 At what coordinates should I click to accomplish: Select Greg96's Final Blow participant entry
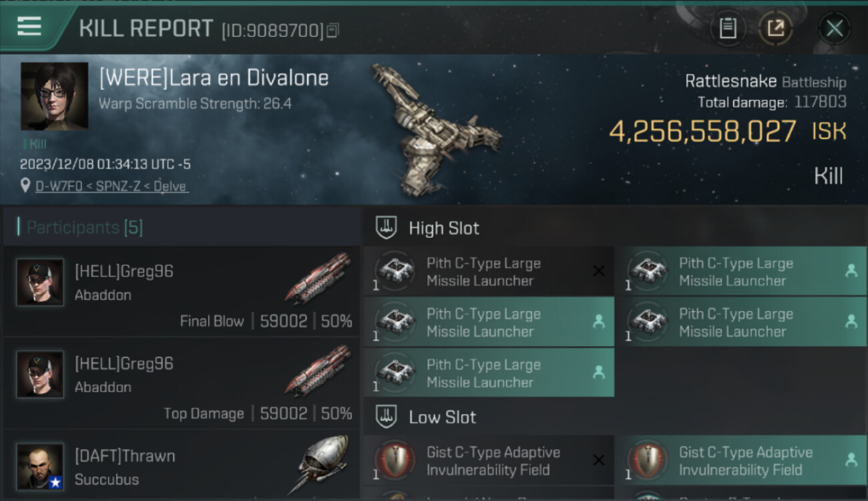[181, 291]
